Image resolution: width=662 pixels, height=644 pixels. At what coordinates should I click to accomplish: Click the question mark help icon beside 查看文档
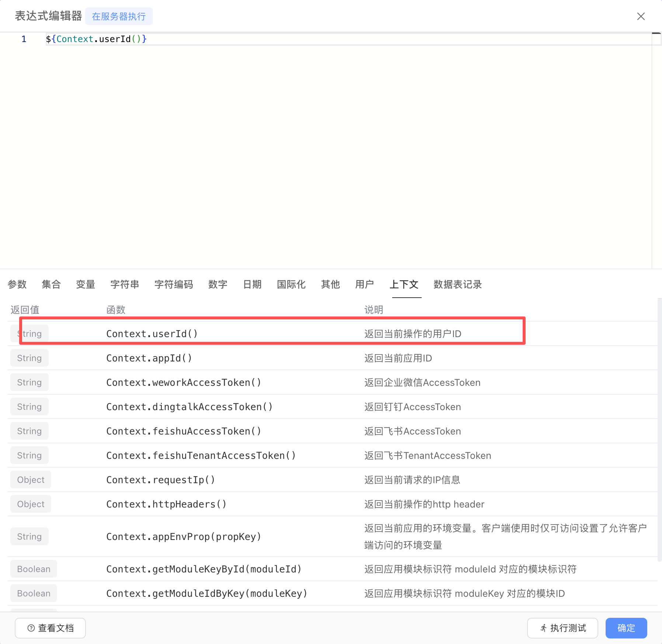(31, 628)
